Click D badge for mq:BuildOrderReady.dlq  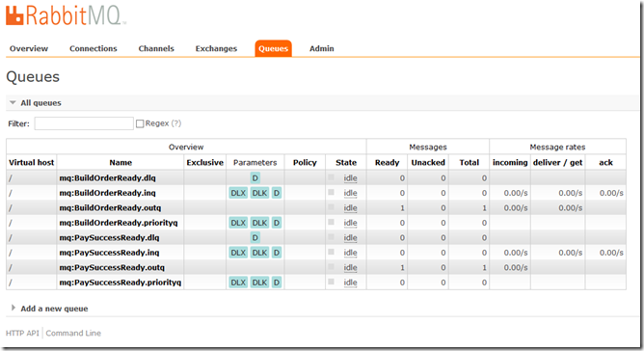[x=255, y=178]
